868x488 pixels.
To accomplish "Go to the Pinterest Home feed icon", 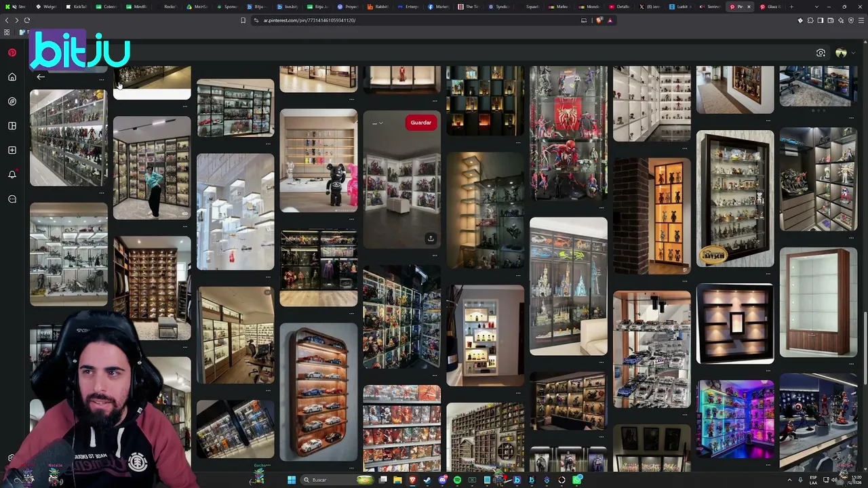I will click(12, 77).
